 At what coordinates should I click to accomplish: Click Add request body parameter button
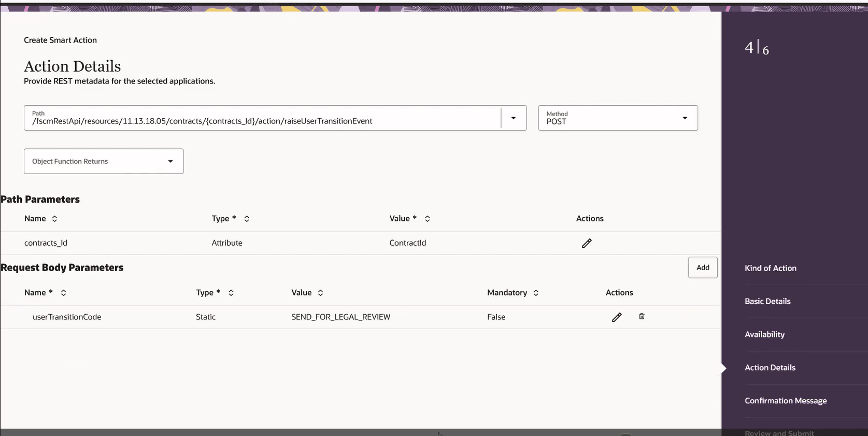(x=703, y=268)
